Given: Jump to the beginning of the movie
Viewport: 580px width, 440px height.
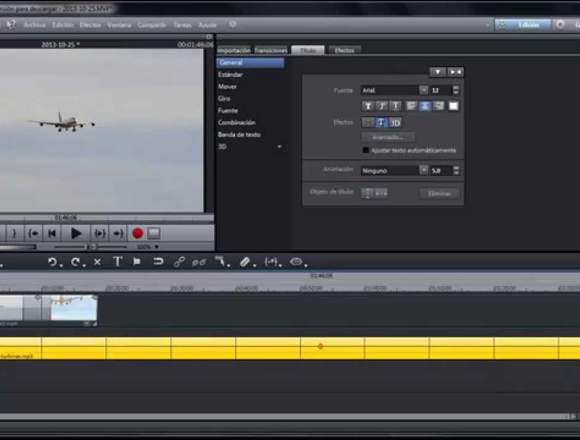Looking at the screenshot, I should coord(52,234).
